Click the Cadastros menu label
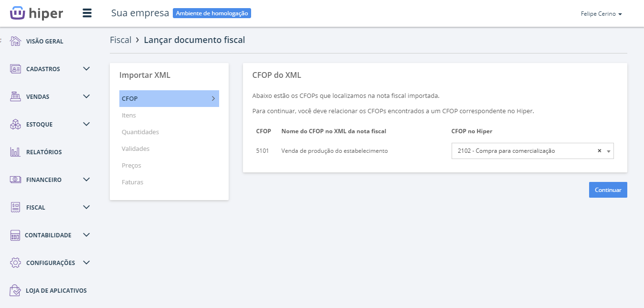The height and width of the screenshot is (308, 644). [43, 69]
